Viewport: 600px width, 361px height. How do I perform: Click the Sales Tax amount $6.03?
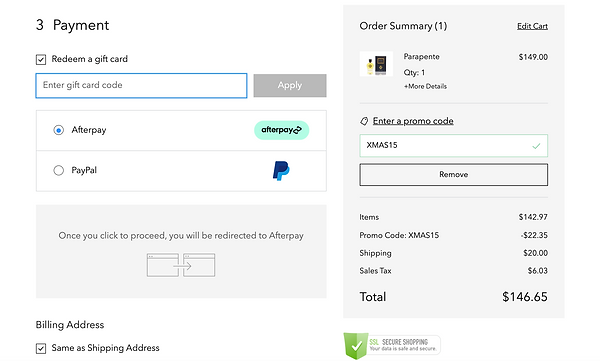[x=538, y=271]
